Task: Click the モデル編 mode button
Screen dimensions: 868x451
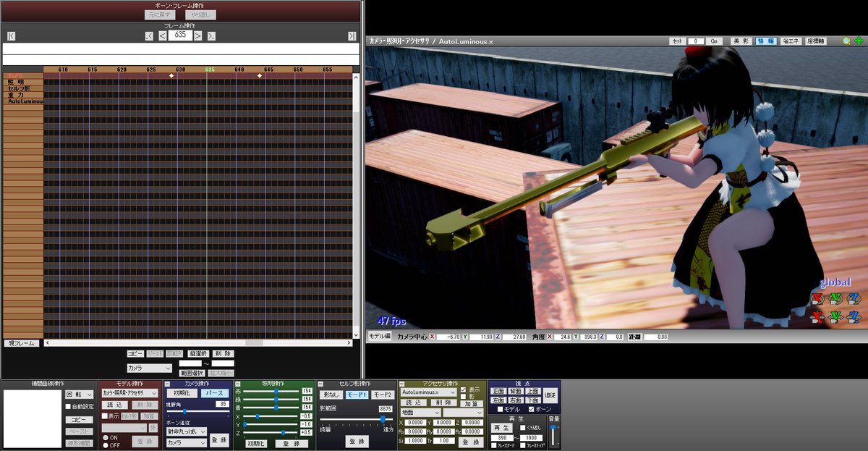Action: pos(379,337)
